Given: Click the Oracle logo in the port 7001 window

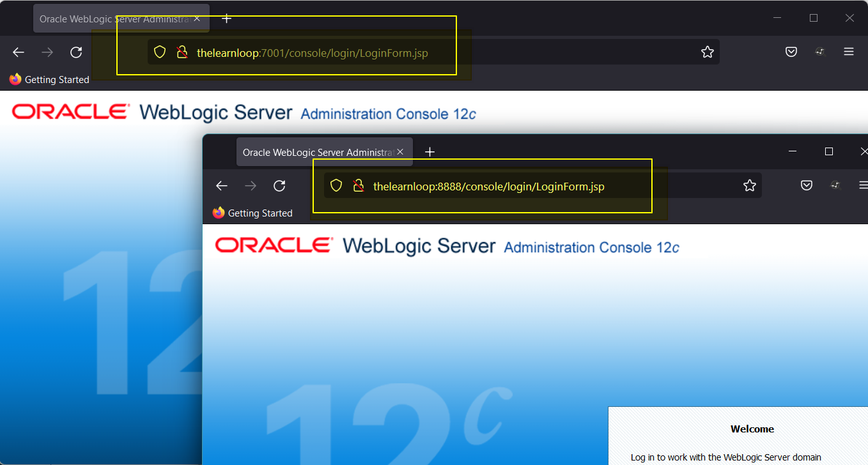Looking at the screenshot, I should tap(71, 112).
